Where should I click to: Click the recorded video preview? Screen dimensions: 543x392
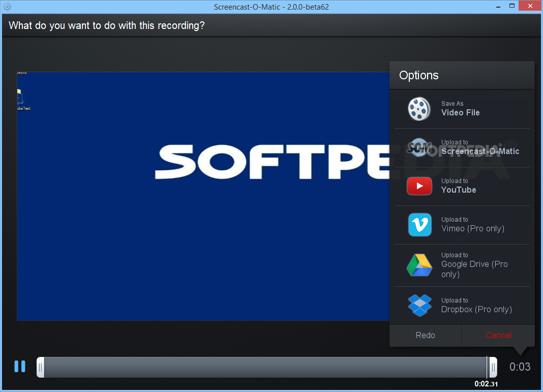(x=203, y=196)
